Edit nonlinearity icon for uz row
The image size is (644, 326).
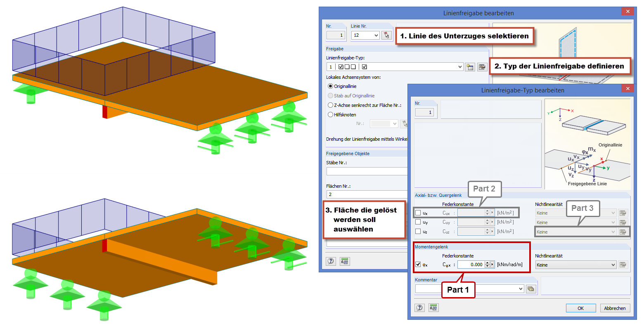point(623,232)
